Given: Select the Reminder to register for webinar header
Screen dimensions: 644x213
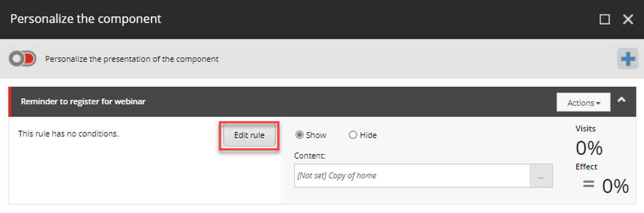Looking at the screenshot, I should coord(83,101).
